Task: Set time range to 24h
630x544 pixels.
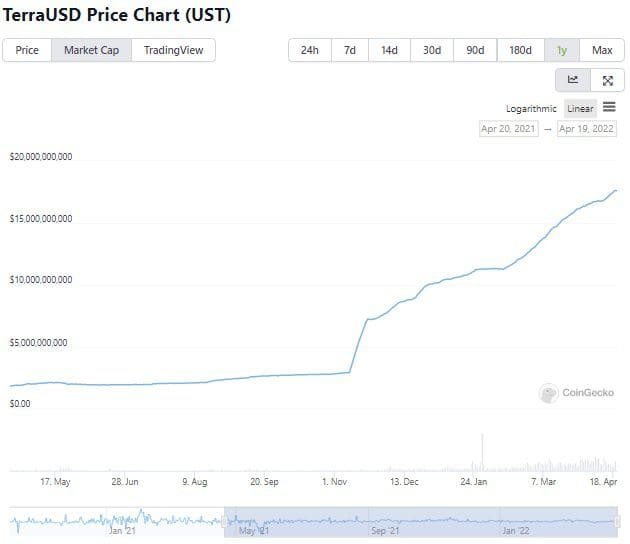Action: click(x=309, y=50)
